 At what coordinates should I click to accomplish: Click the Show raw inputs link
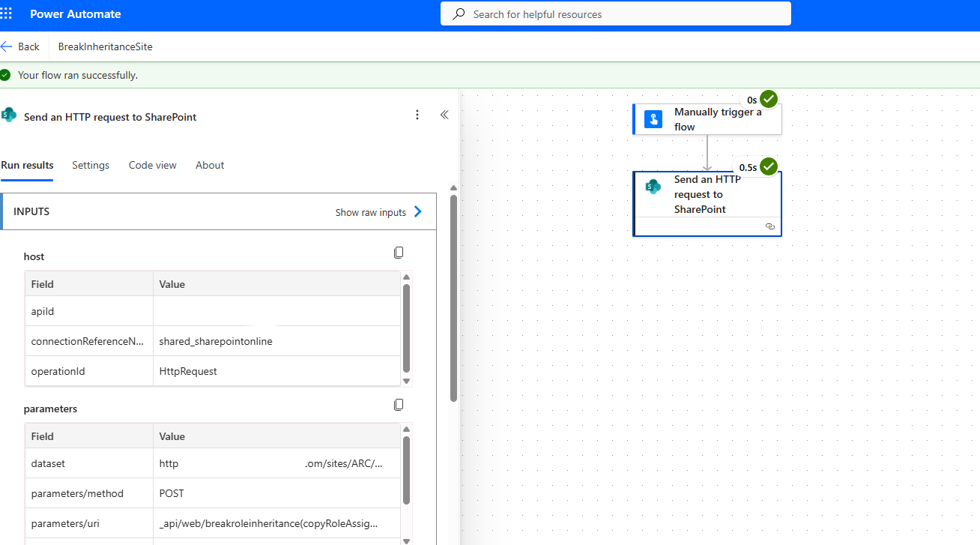pos(370,212)
